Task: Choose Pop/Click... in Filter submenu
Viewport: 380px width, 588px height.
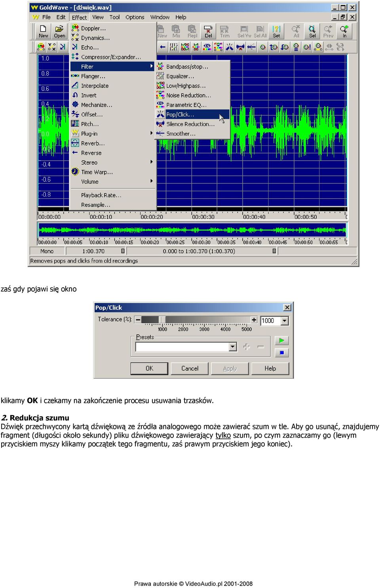Action: point(193,114)
